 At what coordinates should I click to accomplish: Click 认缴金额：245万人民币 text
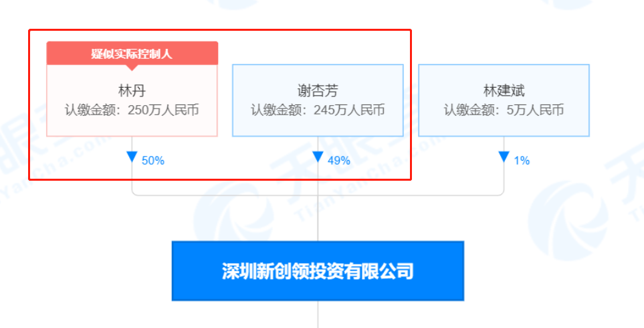pos(318,110)
